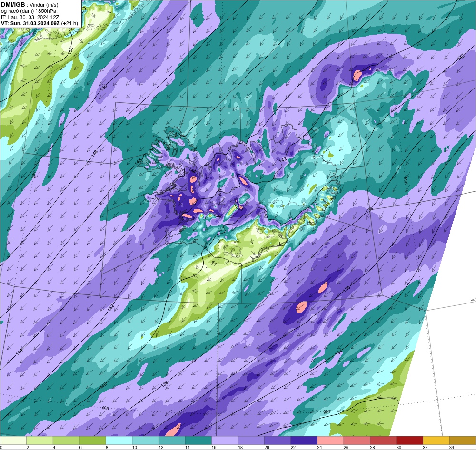Pick the legend swatch between 4 and 6
The width and height of the screenshot is (476, 450).
[66, 440]
